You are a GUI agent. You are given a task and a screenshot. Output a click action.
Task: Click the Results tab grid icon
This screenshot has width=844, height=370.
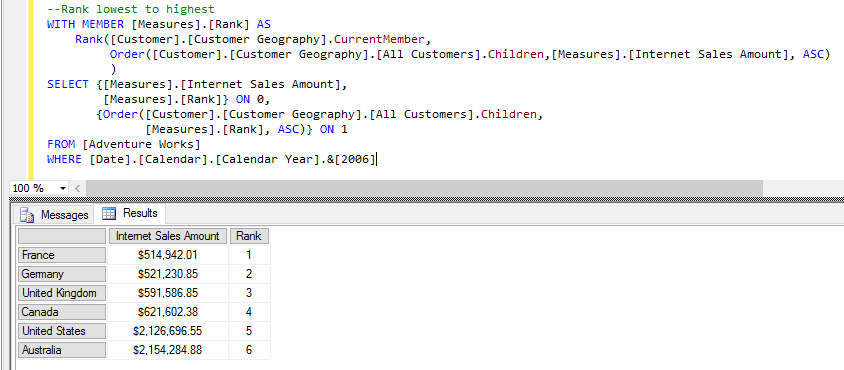[x=109, y=214]
